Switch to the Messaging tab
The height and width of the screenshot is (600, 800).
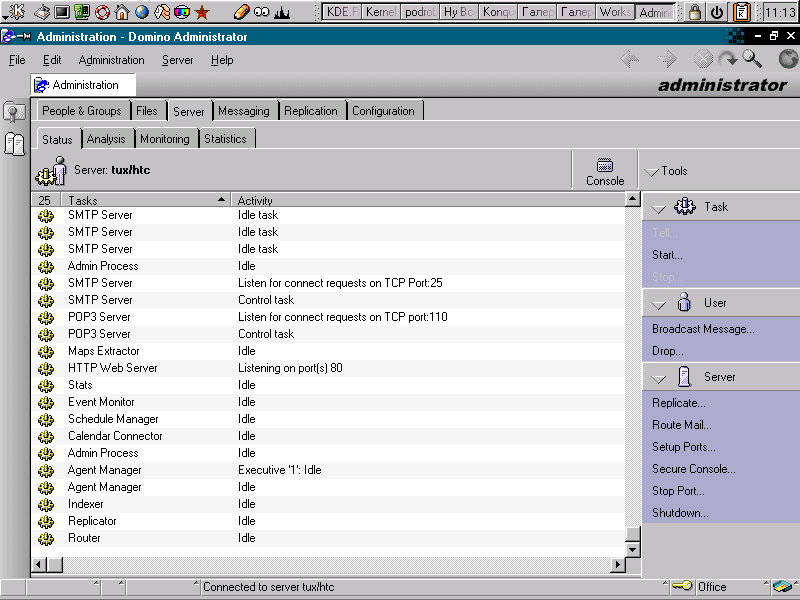(244, 111)
